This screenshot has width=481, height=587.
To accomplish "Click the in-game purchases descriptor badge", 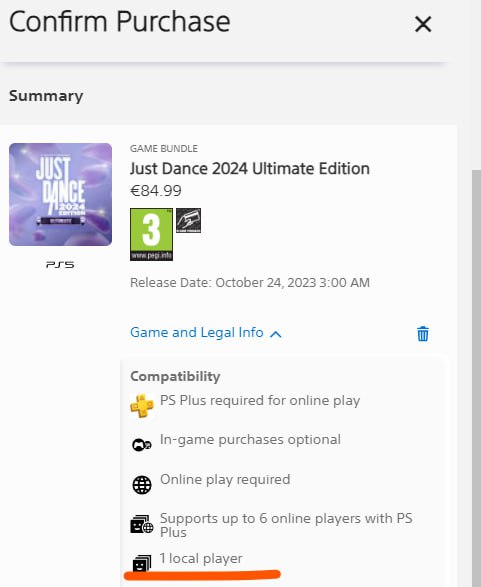I will 188,220.
